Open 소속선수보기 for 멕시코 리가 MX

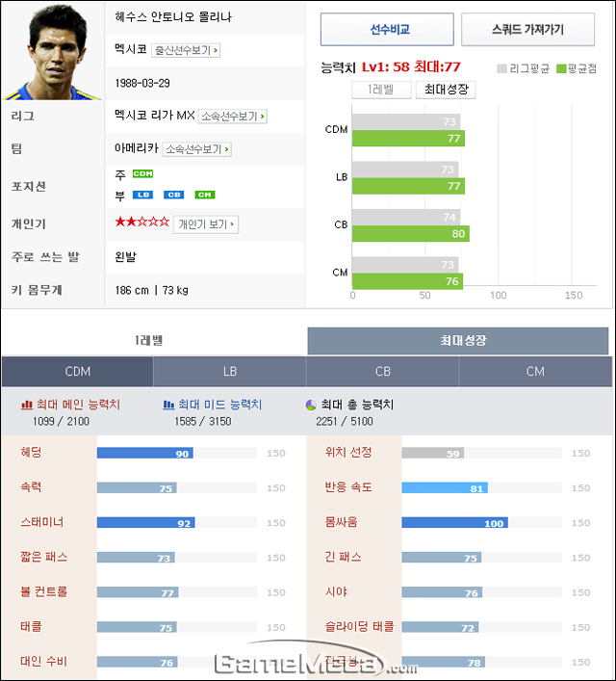point(232,117)
